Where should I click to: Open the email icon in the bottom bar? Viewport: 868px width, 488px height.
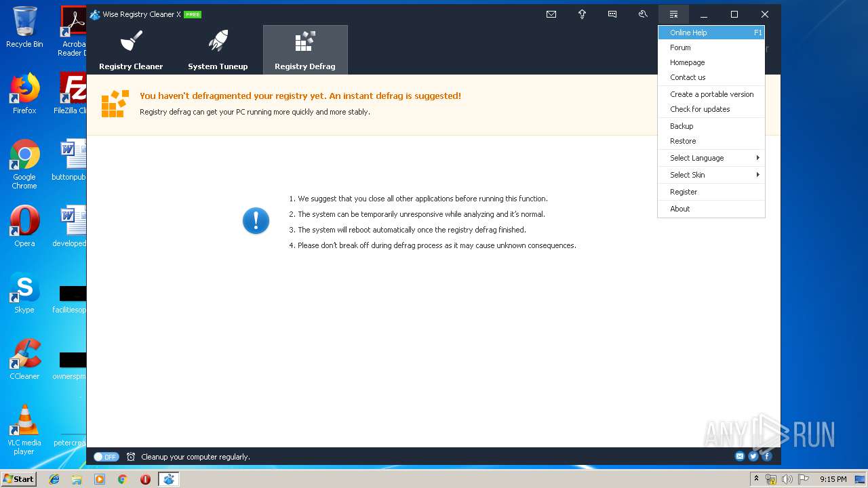(x=740, y=456)
